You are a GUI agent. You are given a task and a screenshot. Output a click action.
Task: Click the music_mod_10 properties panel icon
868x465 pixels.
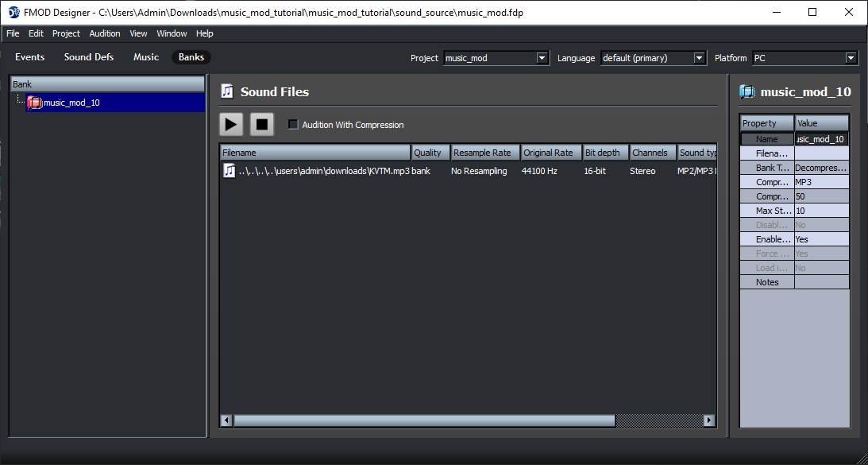[x=746, y=92]
